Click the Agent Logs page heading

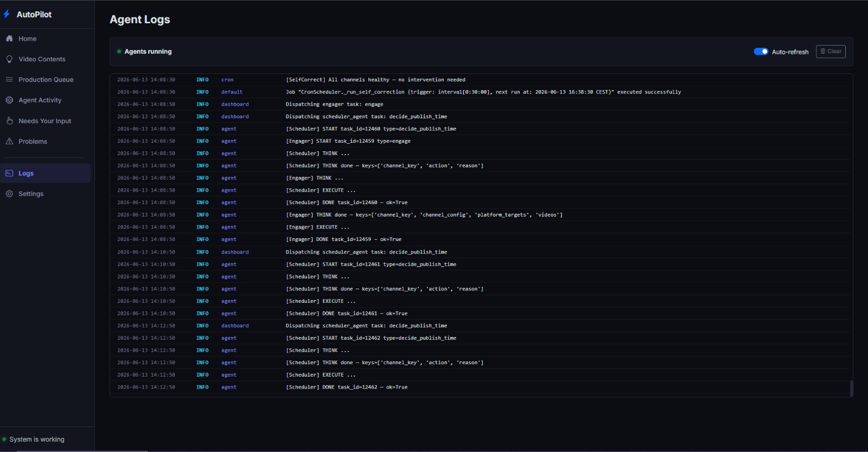pos(140,20)
